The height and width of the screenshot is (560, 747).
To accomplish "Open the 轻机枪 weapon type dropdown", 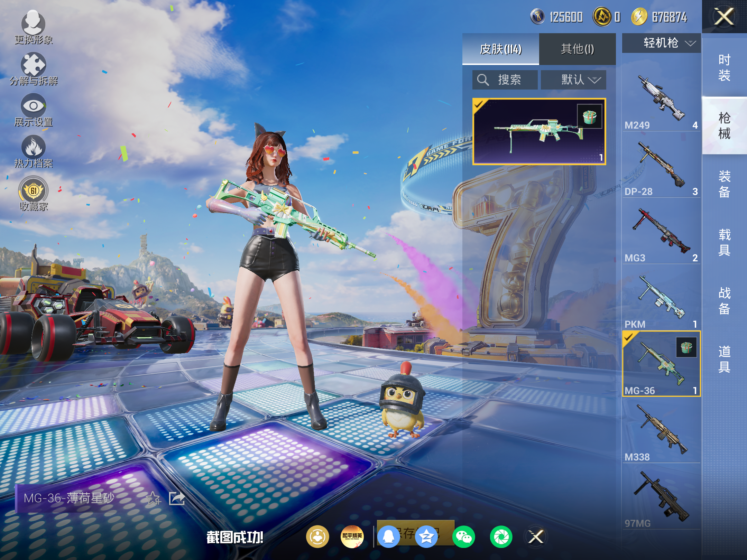I will tap(661, 43).
